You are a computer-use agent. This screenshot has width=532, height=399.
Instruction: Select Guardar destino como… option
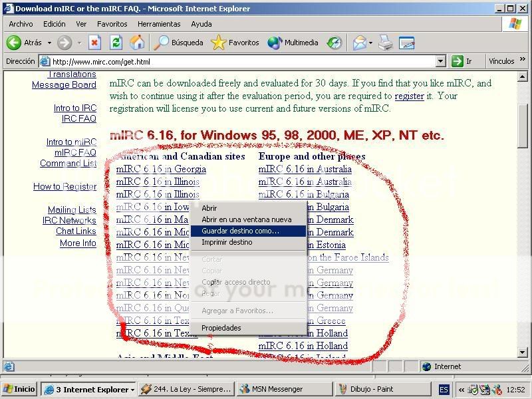[x=248, y=231]
